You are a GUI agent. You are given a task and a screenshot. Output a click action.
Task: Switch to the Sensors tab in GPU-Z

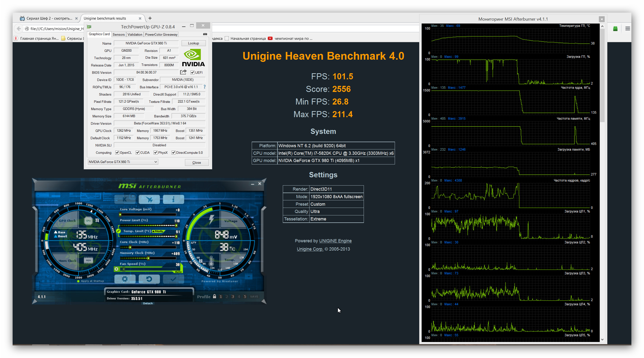[118, 34]
